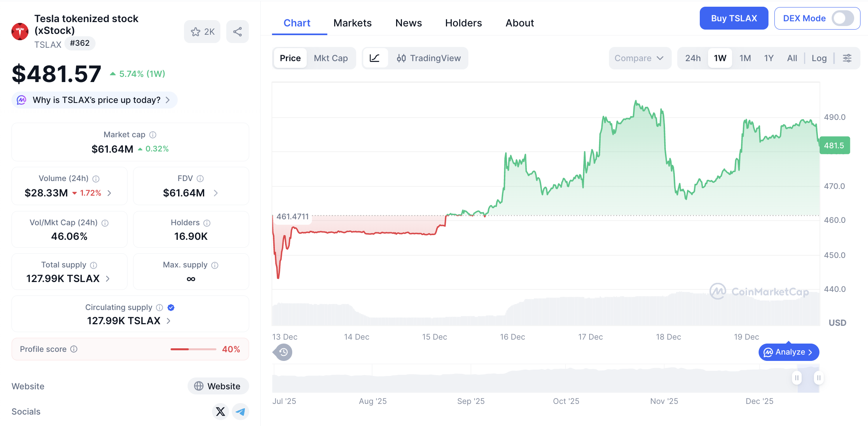
Task: Enable Log scale on chart
Action: pos(819,58)
